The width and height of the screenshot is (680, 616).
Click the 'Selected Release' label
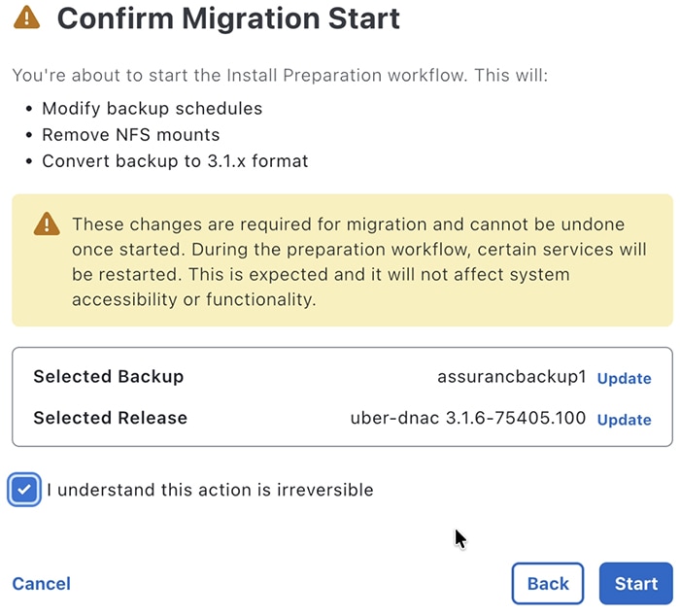coord(110,418)
